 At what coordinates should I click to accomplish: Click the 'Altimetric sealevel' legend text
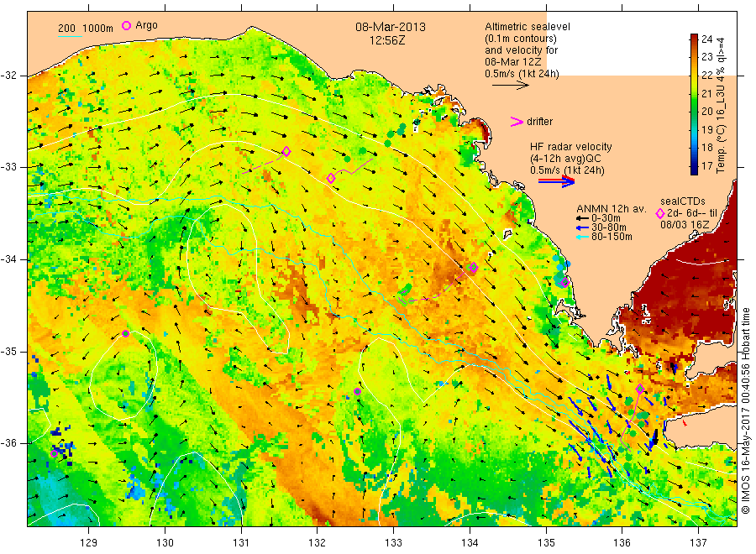[x=528, y=27]
